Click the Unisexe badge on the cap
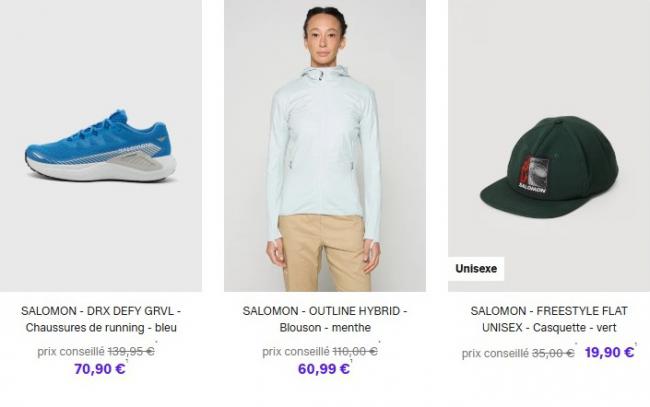The height and width of the screenshot is (407, 650). (476, 269)
